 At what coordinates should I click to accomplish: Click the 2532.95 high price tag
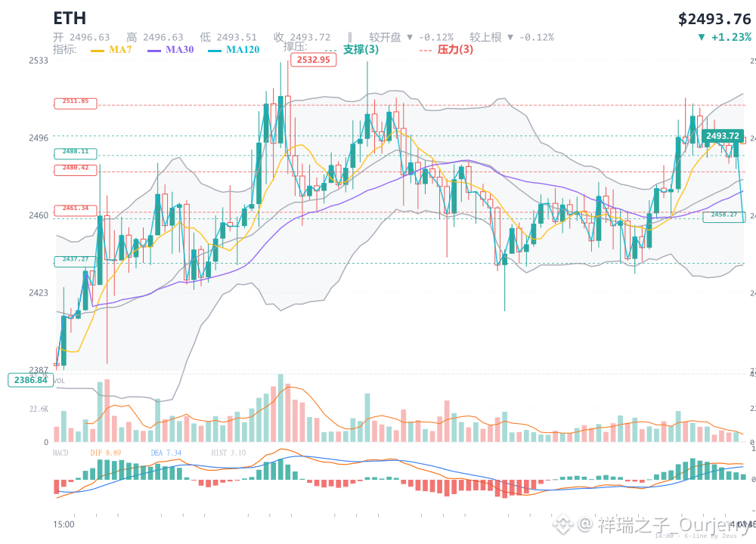tap(314, 60)
